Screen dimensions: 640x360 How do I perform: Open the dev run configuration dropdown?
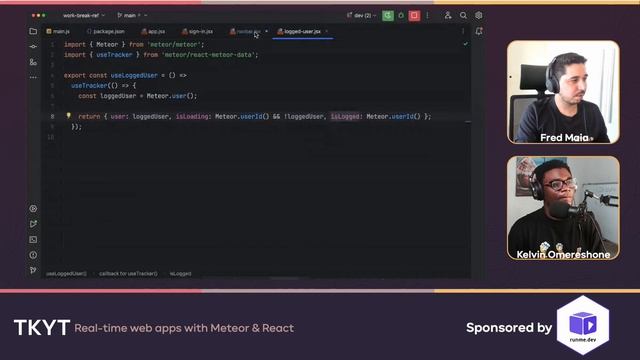click(x=361, y=16)
